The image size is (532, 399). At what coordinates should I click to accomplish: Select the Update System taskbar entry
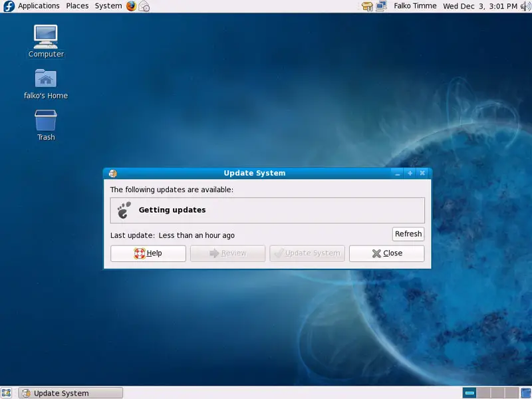[x=70, y=393]
